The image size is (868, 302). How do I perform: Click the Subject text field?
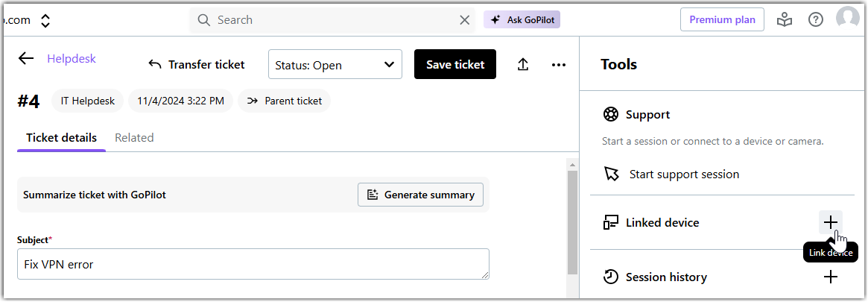pos(253,264)
